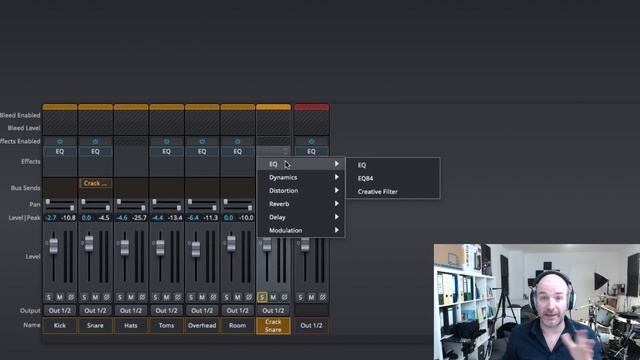Click the Kick channel level fader
This screenshot has width=640, height=360.
click(53, 246)
